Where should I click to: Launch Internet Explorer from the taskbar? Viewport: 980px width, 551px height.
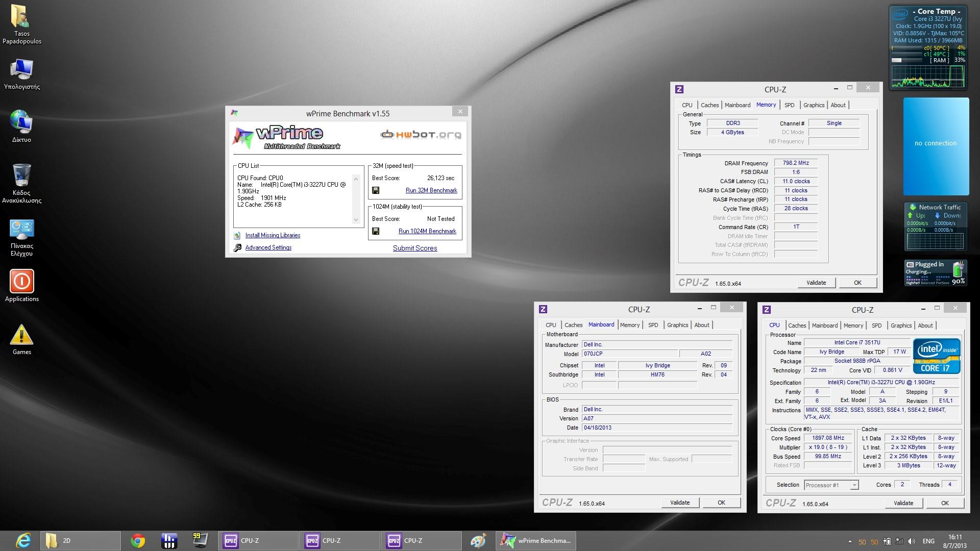tap(23, 540)
